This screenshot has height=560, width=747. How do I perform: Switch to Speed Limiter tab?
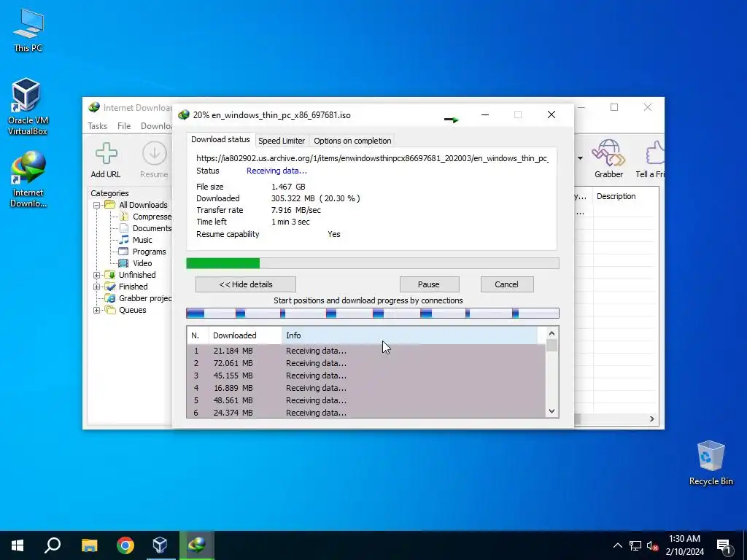[282, 141]
